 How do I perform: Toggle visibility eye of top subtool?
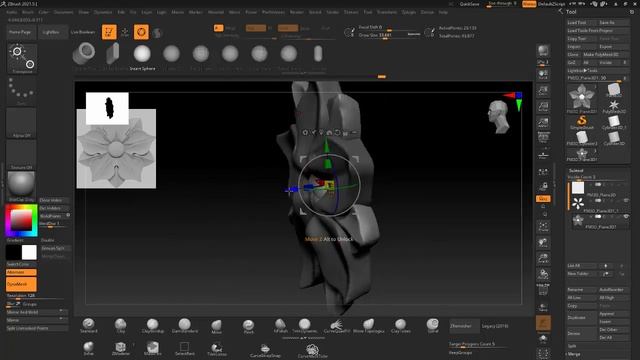click(x=626, y=184)
